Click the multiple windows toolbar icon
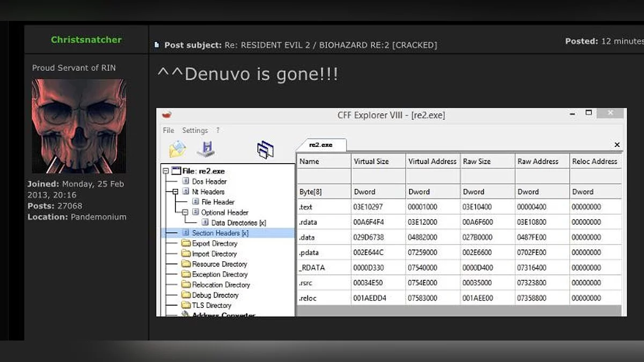This screenshot has height=362, width=644. pos(266,150)
